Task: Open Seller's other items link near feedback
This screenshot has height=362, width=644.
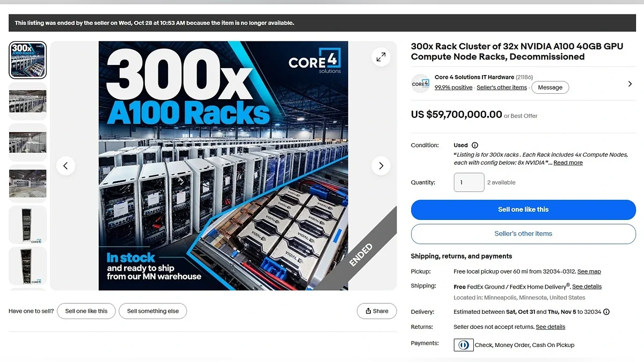Action: [x=502, y=87]
